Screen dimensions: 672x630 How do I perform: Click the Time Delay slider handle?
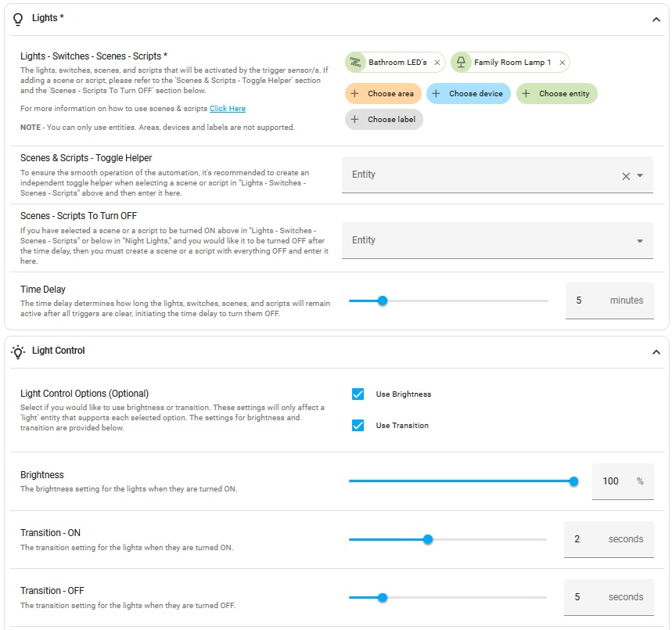(x=383, y=301)
